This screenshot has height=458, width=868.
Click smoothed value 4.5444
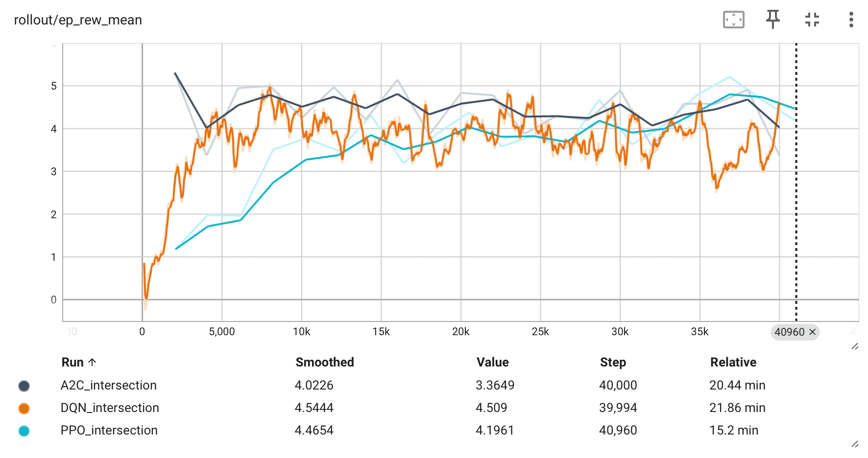point(314,408)
